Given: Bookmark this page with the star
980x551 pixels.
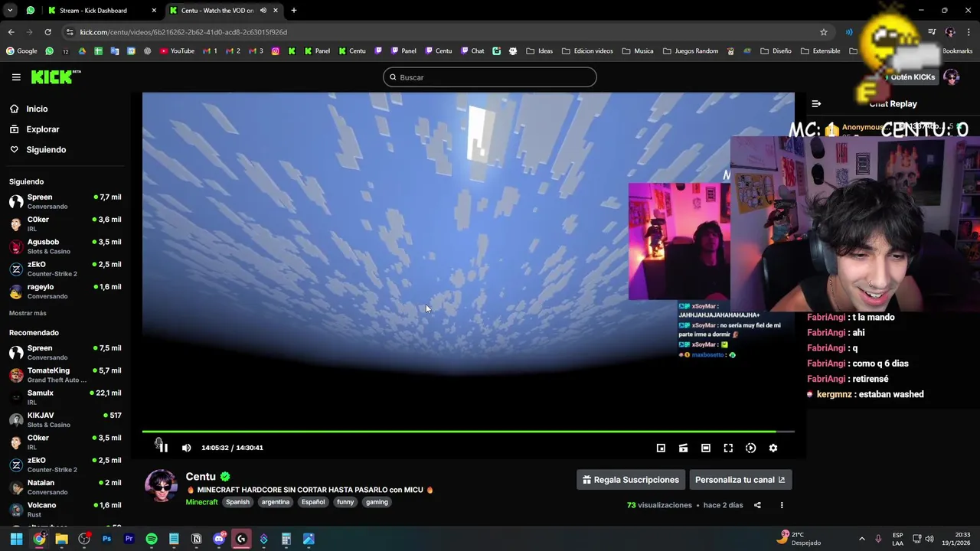Looking at the screenshot, I should (824, 32).
